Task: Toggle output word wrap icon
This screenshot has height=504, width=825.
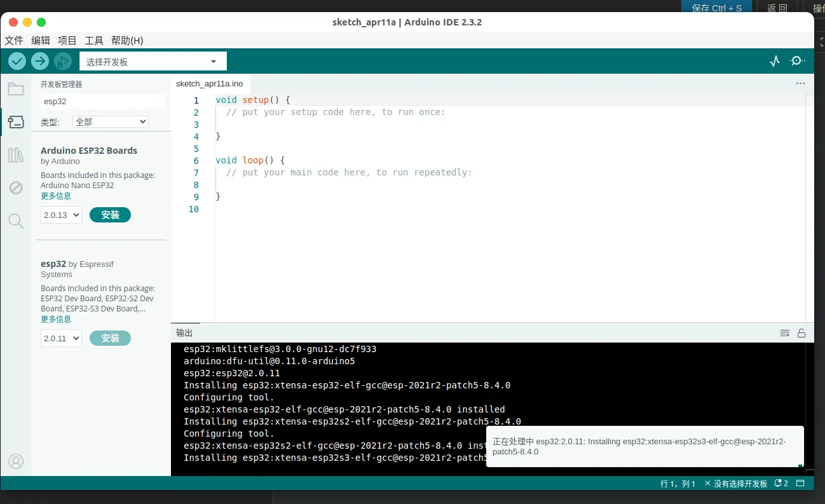Action: (785, 333)
